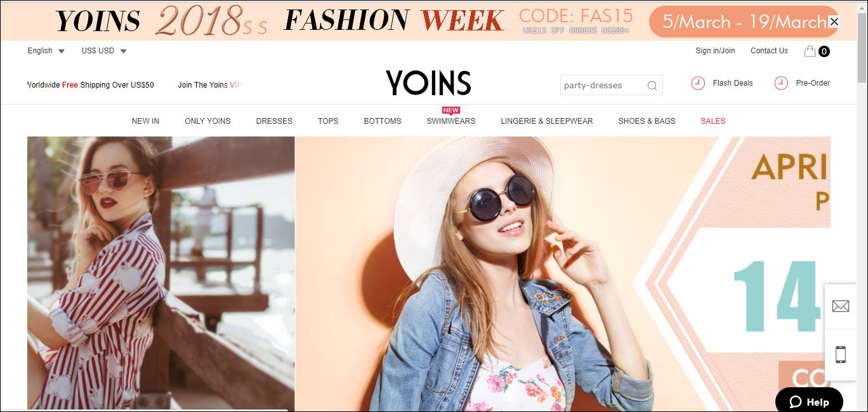Click the striped dress model thumbnail

pos(161,273)
